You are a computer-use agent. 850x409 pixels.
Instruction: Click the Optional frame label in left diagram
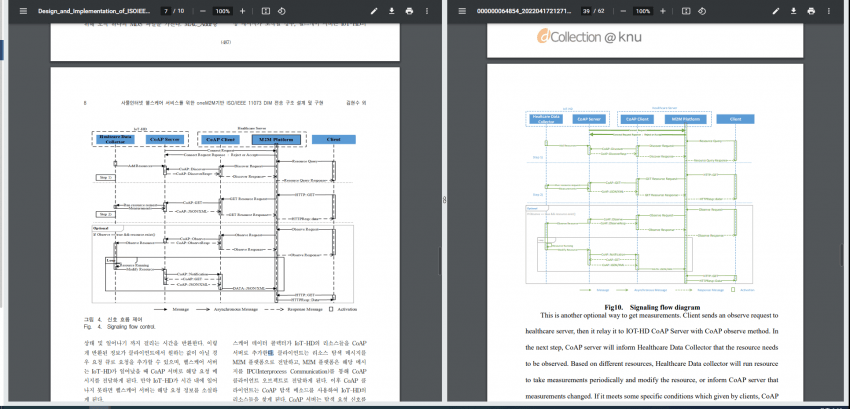click(101, 228)
